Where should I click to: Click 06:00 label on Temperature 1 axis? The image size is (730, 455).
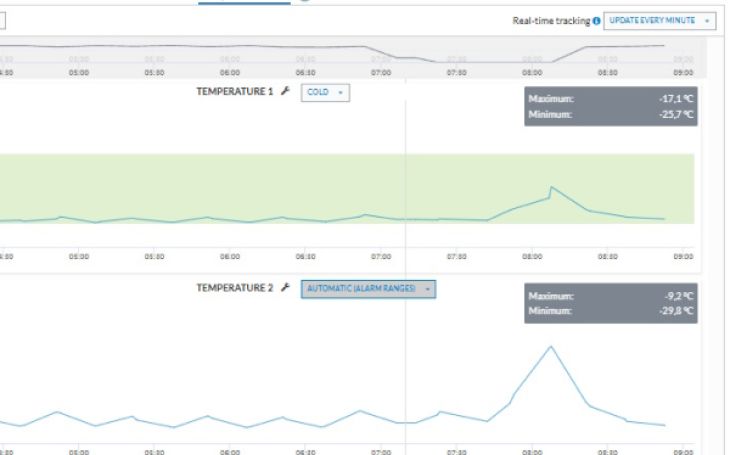coord(230,257)
